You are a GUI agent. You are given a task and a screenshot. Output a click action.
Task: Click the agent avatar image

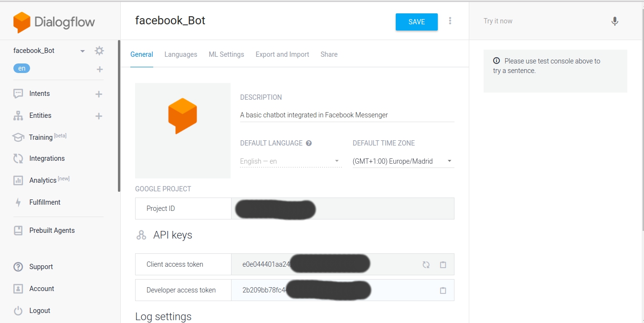[x=183, y=131]
